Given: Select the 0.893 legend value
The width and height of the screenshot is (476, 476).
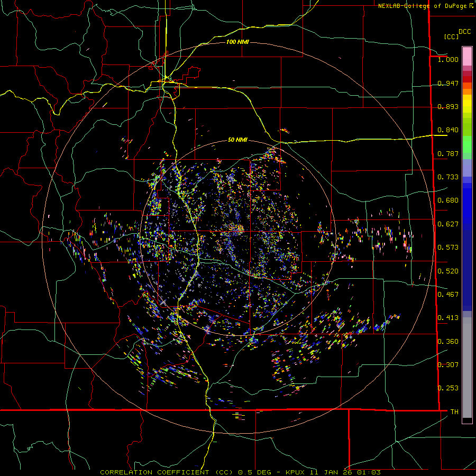Looking at the screenshot, I should tap(448, 106).
